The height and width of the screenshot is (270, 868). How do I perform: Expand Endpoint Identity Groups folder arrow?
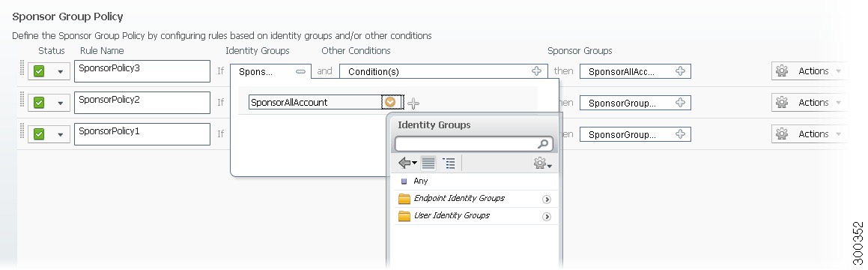coord(547,199)
